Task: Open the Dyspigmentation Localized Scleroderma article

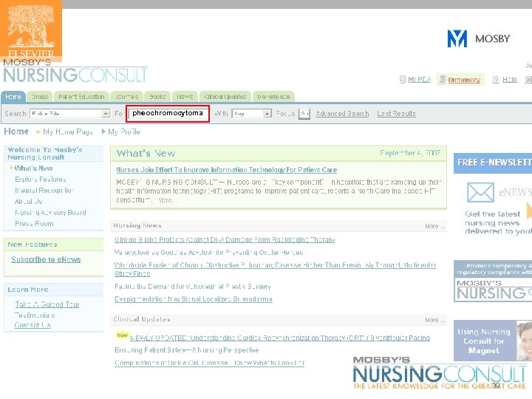Action: coord(194,299)
